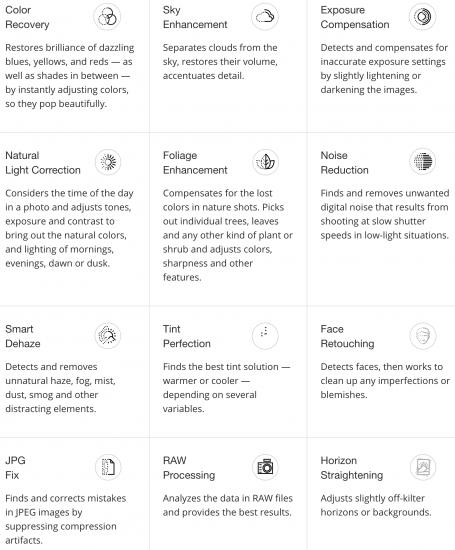This screenshot has width=455, height=550.
Task: Click the Horizon Straightening title
Action: click(x=352, y=468)
